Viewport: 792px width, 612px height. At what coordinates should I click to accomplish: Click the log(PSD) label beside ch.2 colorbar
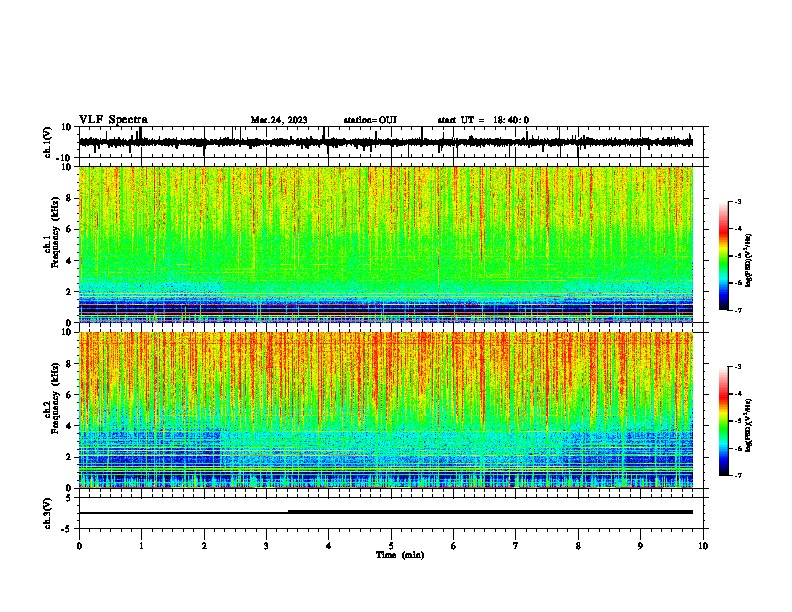[x=749, y=425]
